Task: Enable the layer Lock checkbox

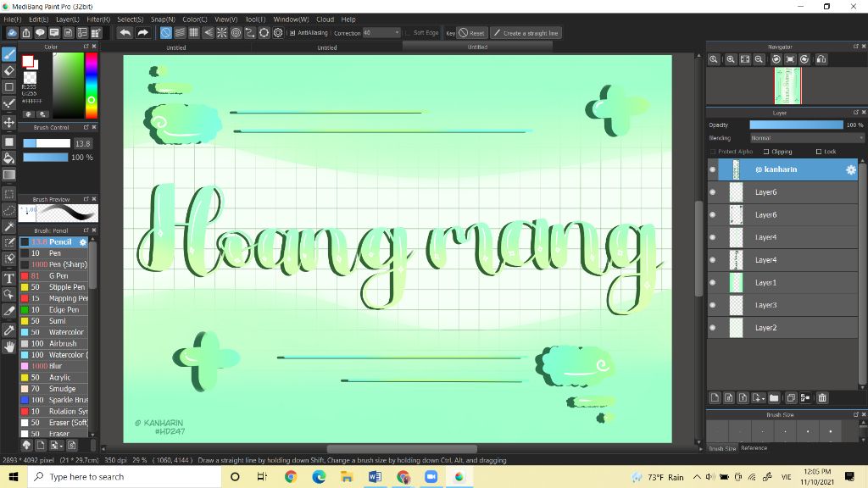Action: (x=818, y=152)
